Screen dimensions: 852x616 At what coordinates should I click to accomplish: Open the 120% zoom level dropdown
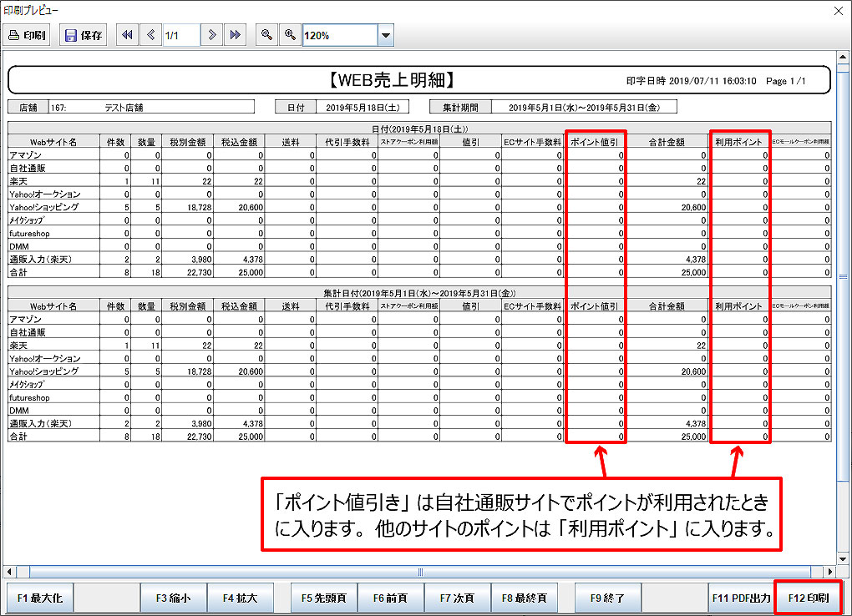click(x=385, y=36)
